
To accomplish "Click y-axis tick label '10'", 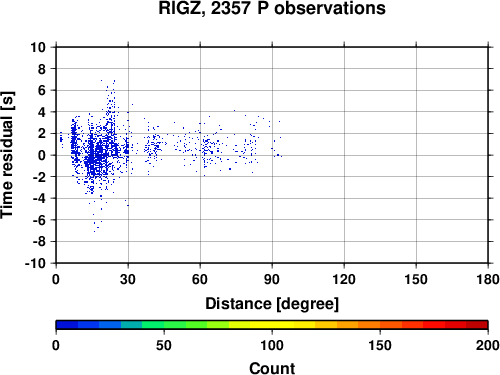I will tap(38, 47).
